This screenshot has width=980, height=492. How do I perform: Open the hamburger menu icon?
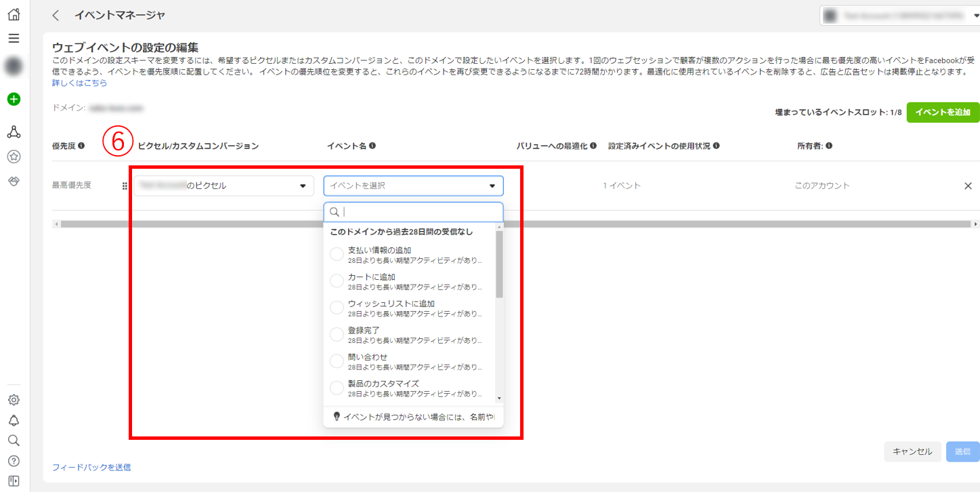tap(14, 39)
